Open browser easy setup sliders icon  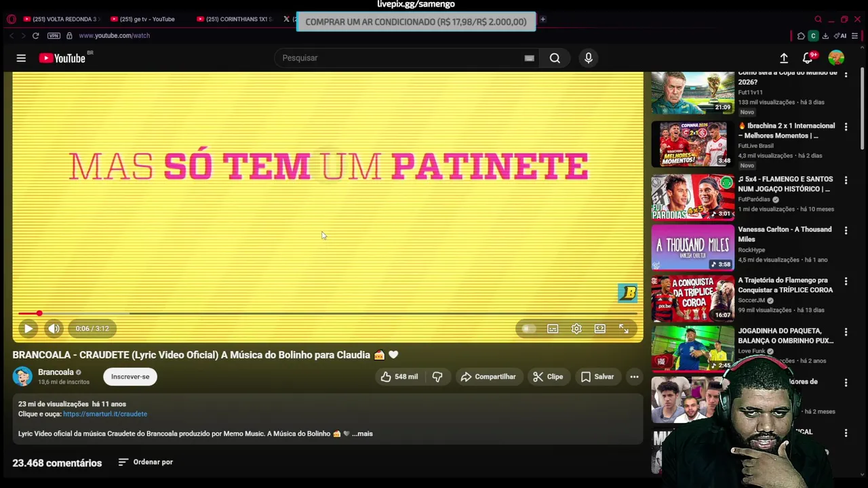click(x=855, y=36)
